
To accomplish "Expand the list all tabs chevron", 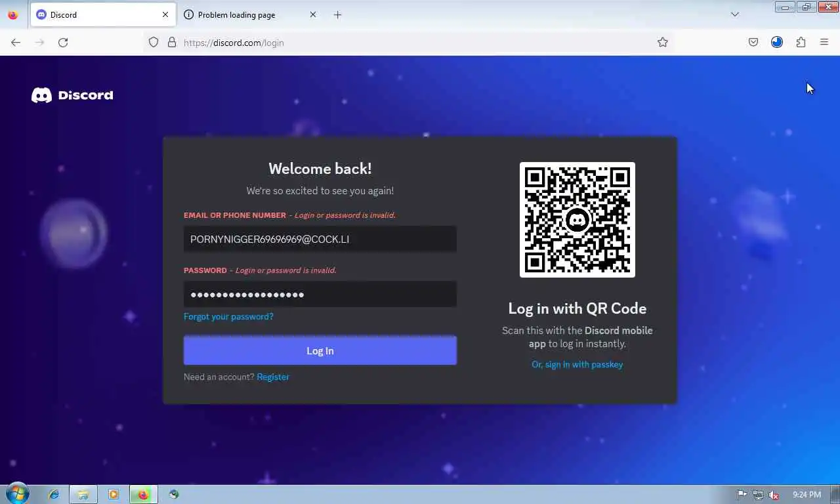I will [735, 14].
